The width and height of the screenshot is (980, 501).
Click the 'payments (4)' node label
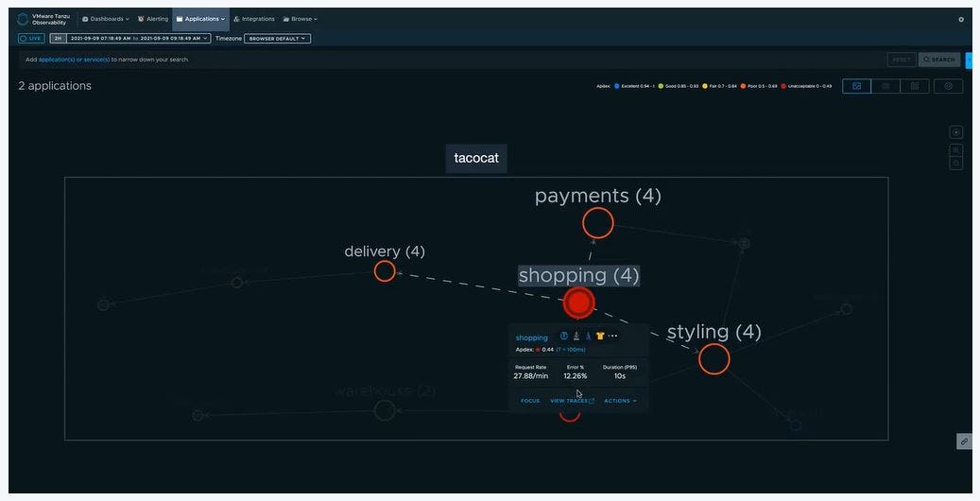click(x=598, y=196)
